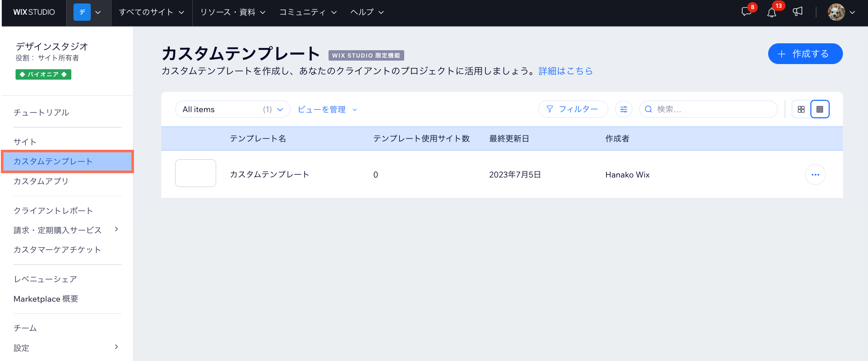The height and width of the screenshot is (361, 868).
Task: Open the All items view dropdown
Action: [233, 109]
